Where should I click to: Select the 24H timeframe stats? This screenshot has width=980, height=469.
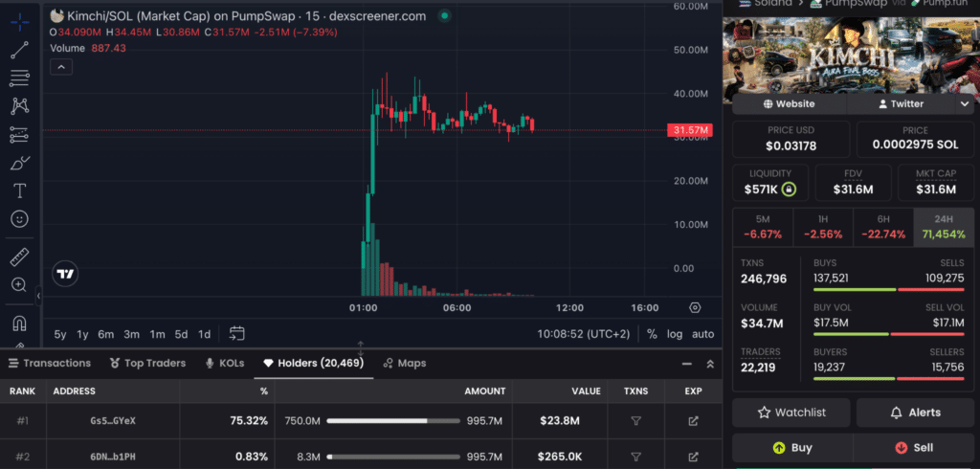click(944, 228)
